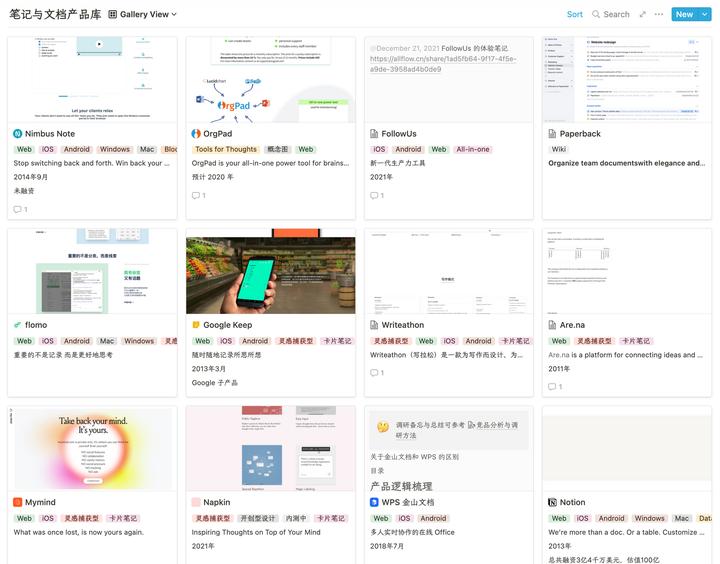This screenshot has width=720, height=564.
Task: Click the FollowUs page icon
Action: [x=374, y=134]
